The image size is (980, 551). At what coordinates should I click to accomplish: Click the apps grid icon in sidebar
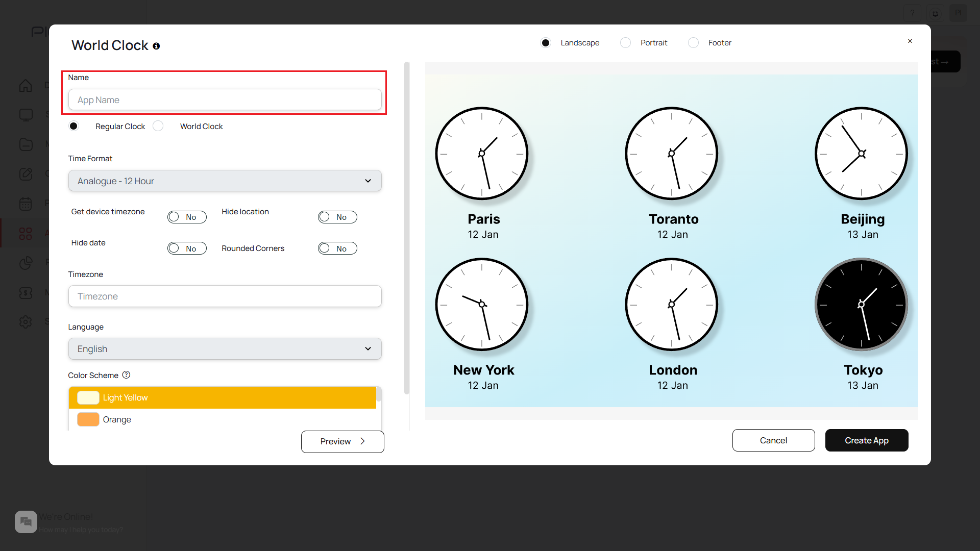(x=26, y=234)
